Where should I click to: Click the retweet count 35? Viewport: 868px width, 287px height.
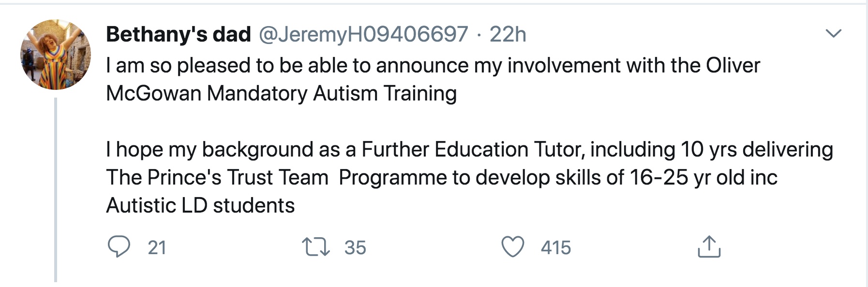(x=355, y=248)
